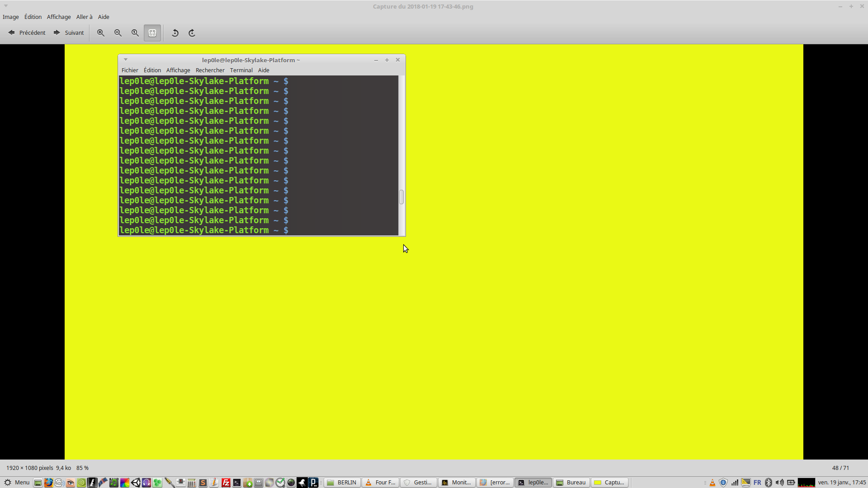The image size is (868, 488).
Task: Click the zoom out magnifier icon
Action: tap(118, 33)
